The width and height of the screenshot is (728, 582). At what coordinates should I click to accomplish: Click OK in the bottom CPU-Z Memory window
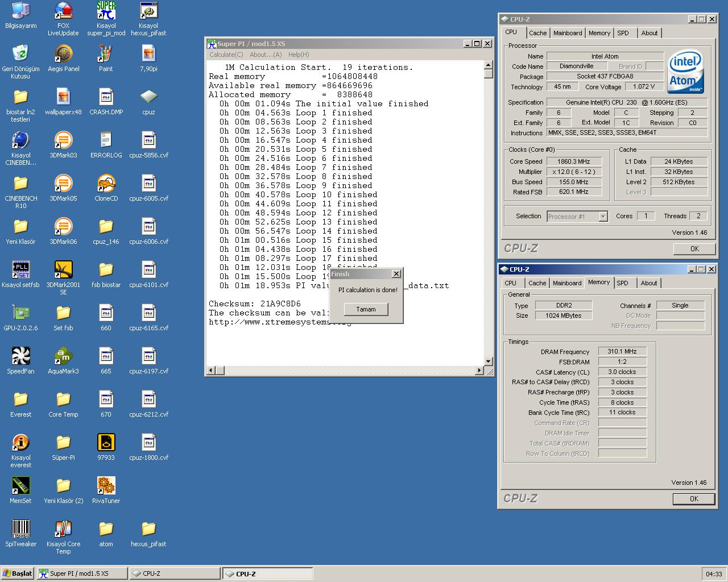(x=694, y=498)
